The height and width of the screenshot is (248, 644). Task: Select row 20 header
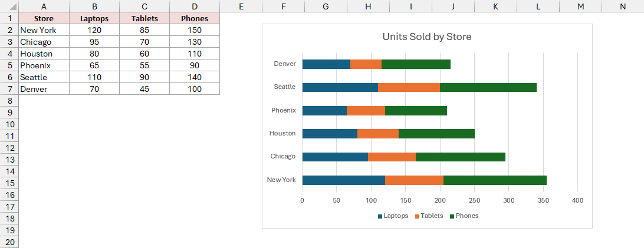click(x=9, y=242)
